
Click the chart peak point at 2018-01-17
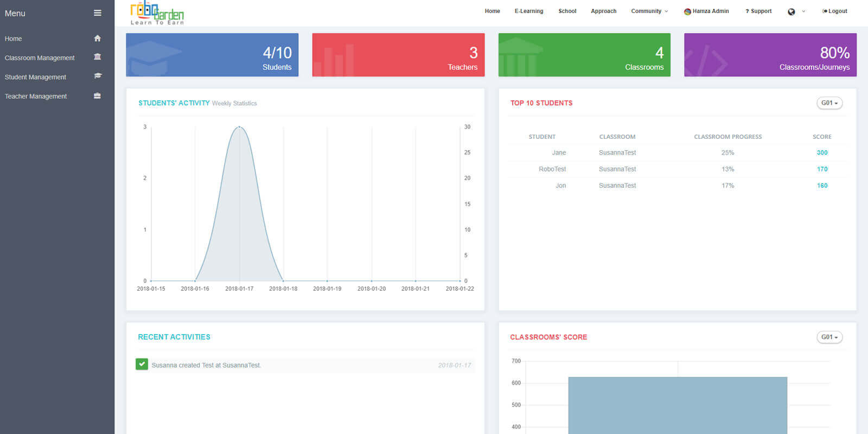coord(239,127)
